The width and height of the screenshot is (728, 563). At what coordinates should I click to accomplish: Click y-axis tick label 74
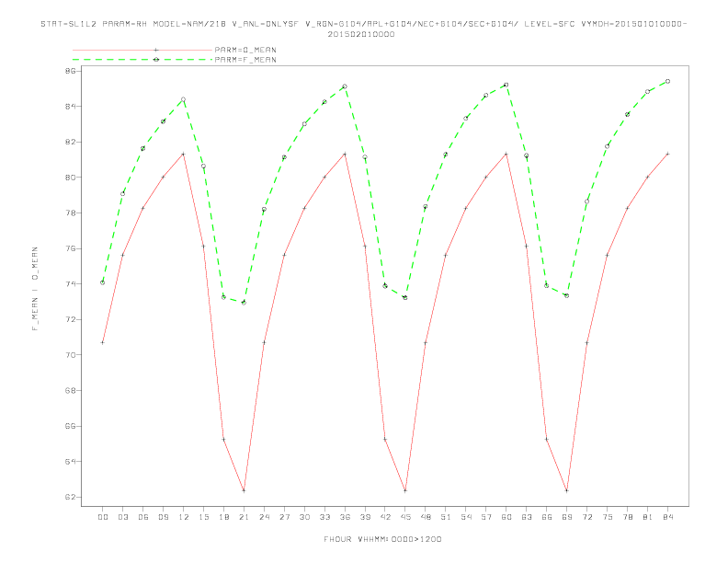70,284
